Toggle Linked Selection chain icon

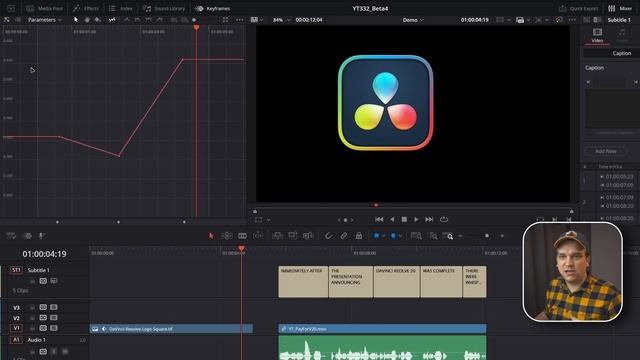(344, 236)
